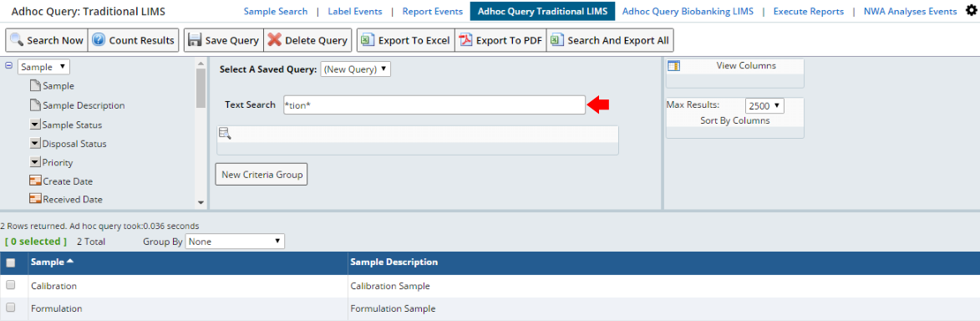Click the Create Date calendar icon

pos(35,181)
